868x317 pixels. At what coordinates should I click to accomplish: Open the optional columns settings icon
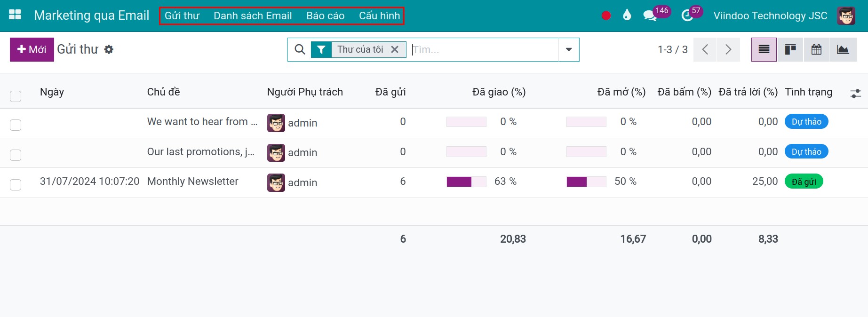click(x=856, y=94)
